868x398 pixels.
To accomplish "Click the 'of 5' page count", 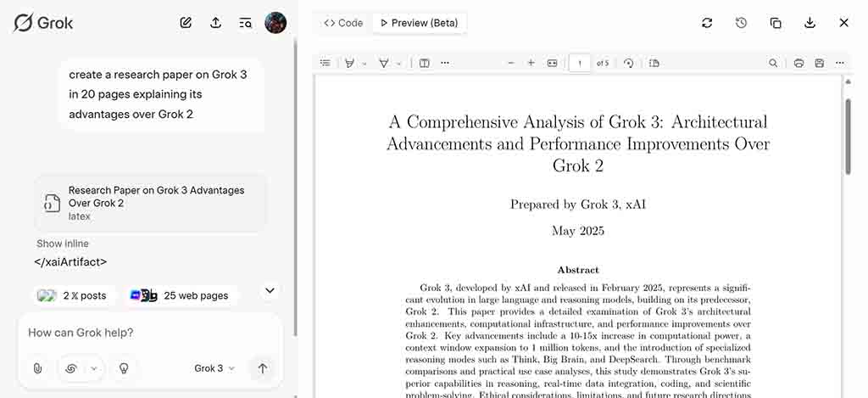I will click(x=603, y=63).
